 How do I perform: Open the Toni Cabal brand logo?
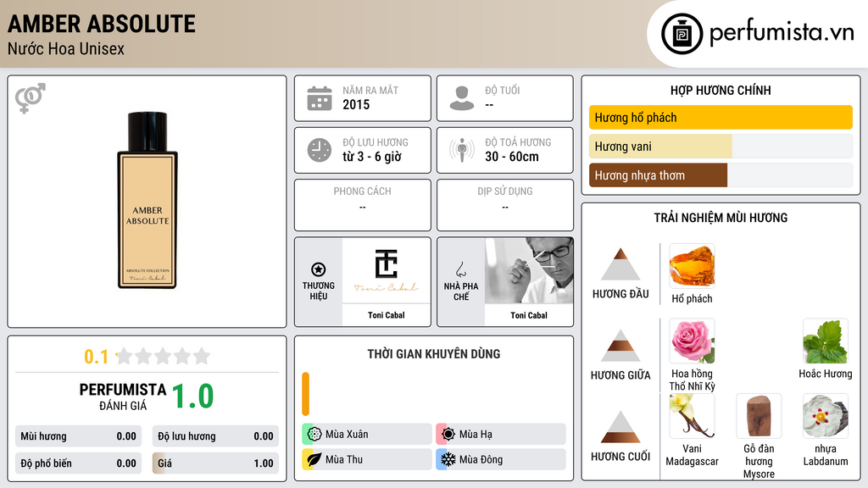pos(387,270)
